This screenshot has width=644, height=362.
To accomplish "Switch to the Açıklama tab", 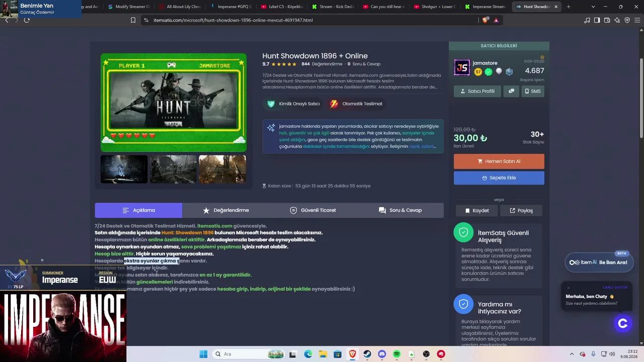I will click(138, 210).
